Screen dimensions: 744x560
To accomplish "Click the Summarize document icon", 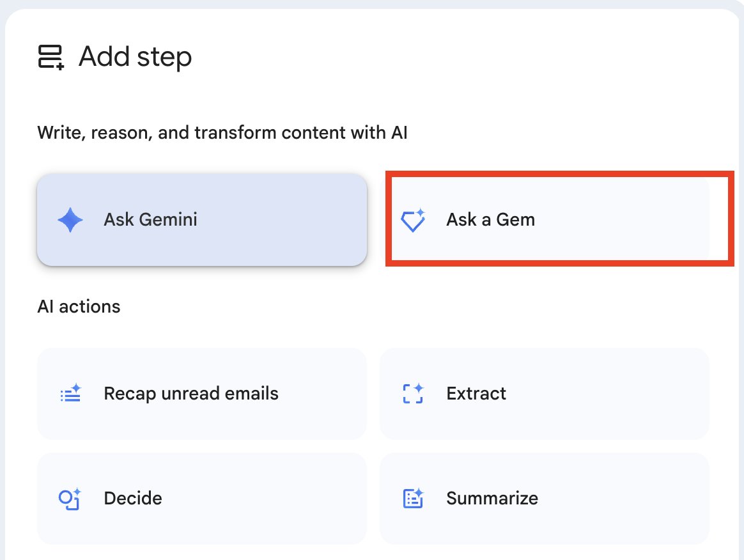I will (x=413, y=498).
